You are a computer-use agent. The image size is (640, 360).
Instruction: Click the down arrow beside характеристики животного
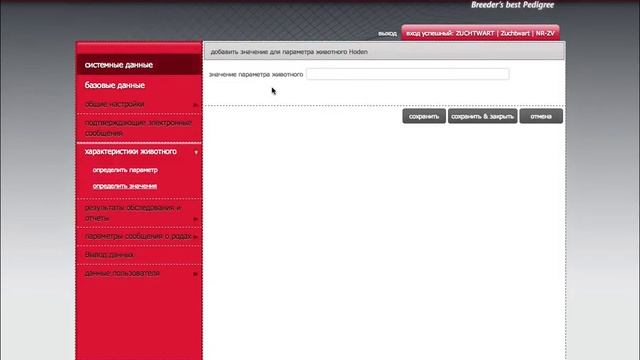coord(196,152)
